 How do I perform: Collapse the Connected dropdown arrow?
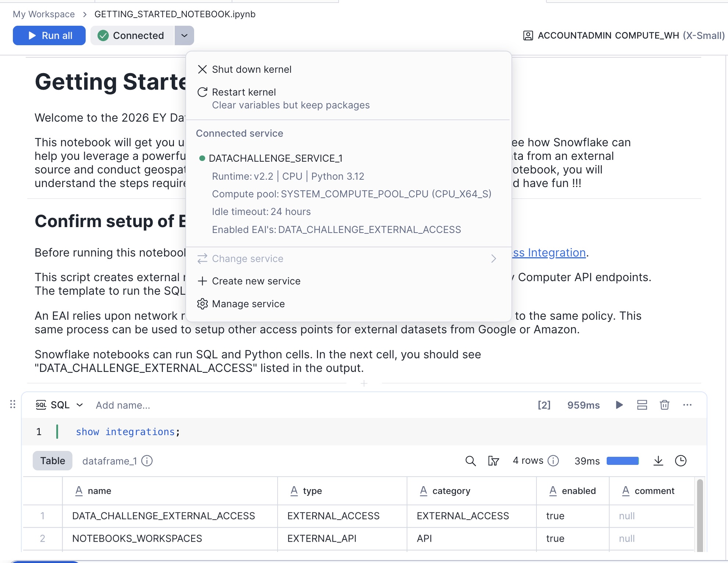[184, 36]
